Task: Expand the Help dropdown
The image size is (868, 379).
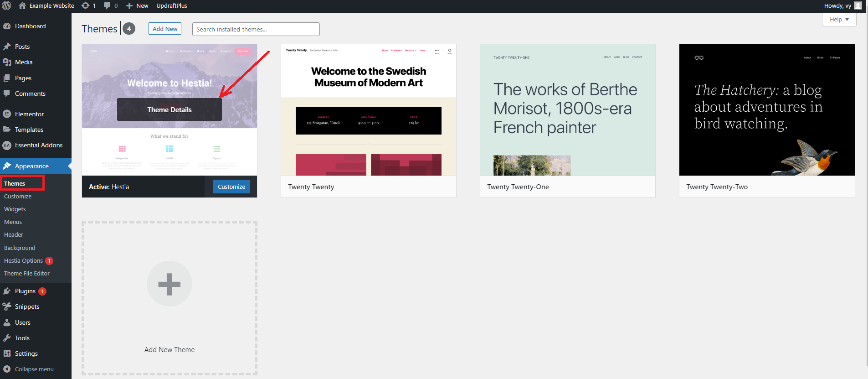Action: [x=839, y=19]
